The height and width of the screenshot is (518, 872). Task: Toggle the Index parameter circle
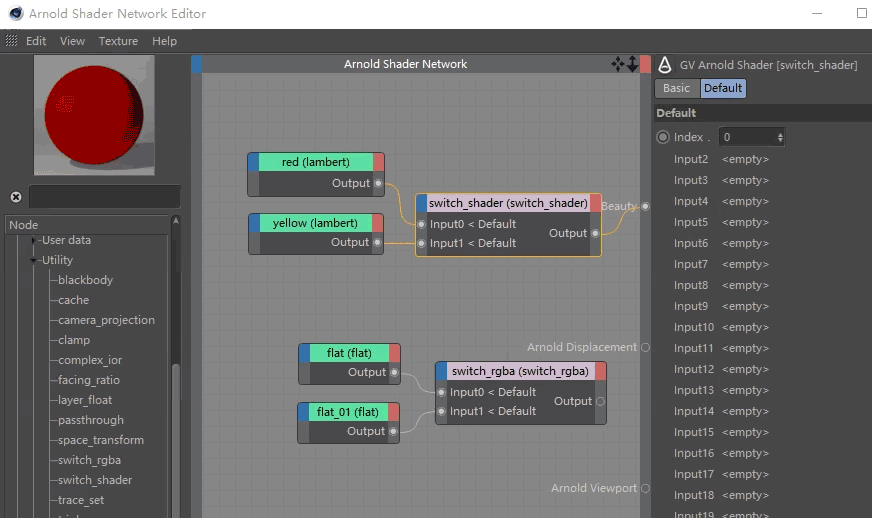663,137
